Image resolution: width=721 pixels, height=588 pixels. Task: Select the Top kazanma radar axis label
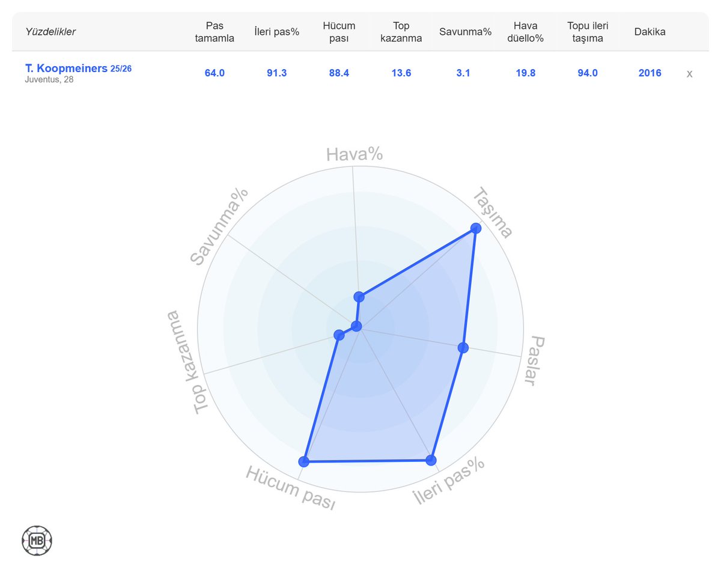(x=187, y=362)
